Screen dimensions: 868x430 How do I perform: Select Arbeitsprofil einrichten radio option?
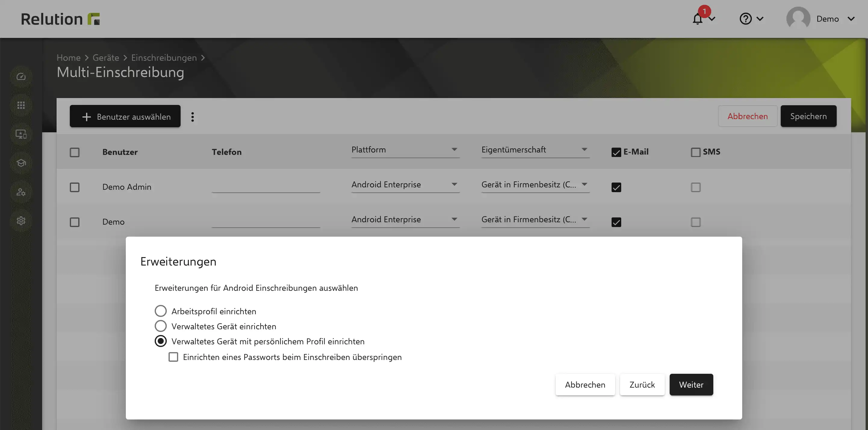pos(161,311)
